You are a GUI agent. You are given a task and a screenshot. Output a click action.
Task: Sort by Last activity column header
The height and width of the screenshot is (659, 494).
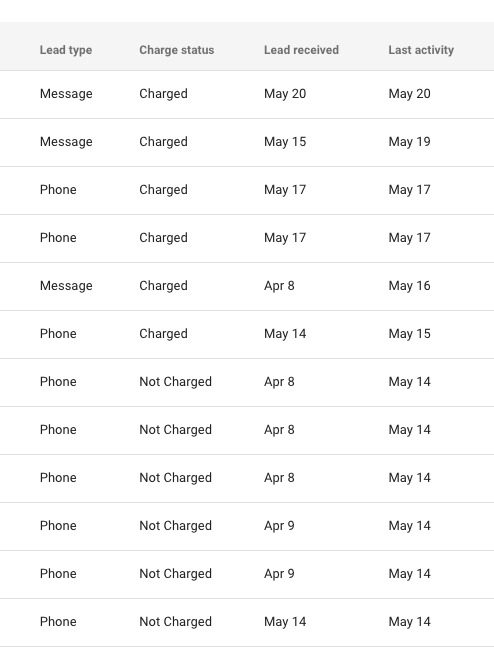pos(421,50)
